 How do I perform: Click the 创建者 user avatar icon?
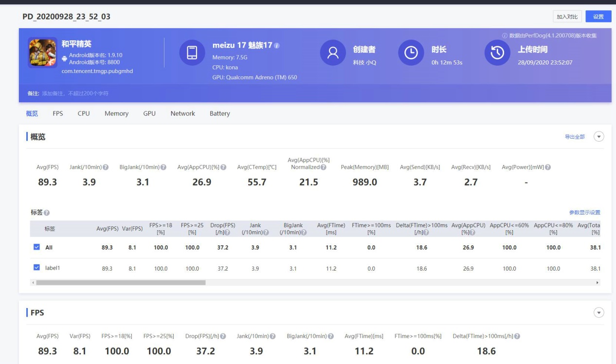[x=333, y=53]
